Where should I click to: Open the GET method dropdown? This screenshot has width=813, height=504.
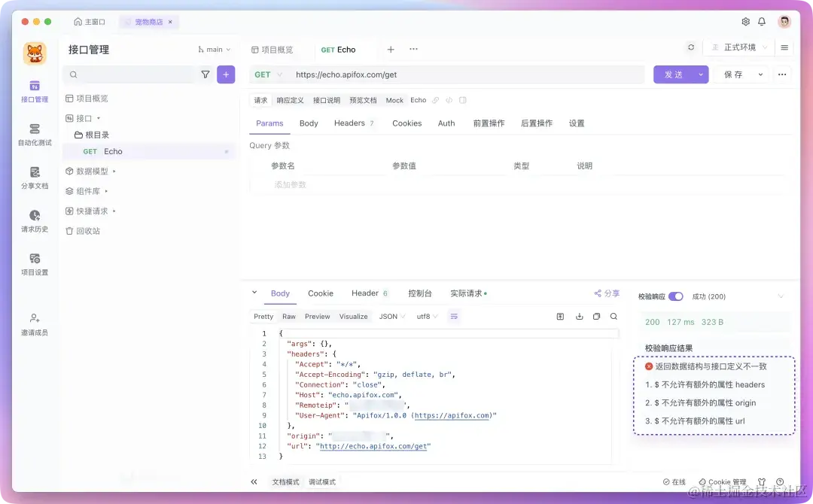(x=268, y=74)
